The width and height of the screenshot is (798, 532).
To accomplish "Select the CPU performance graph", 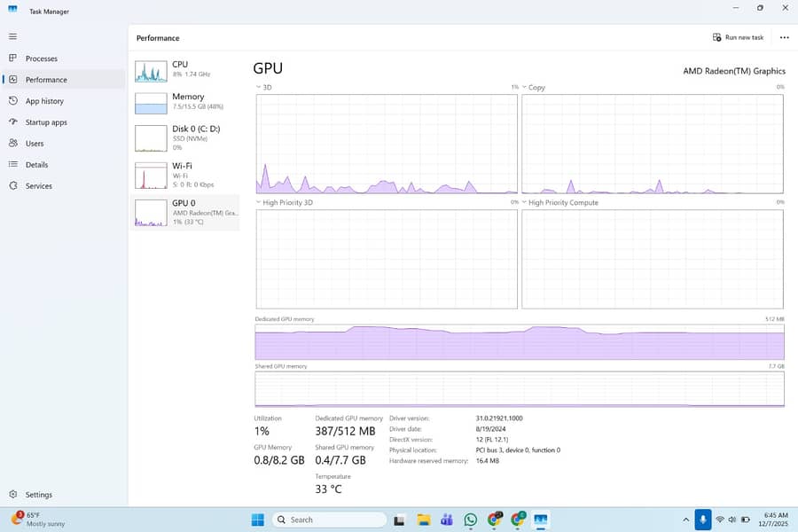I will click(185, 70).
